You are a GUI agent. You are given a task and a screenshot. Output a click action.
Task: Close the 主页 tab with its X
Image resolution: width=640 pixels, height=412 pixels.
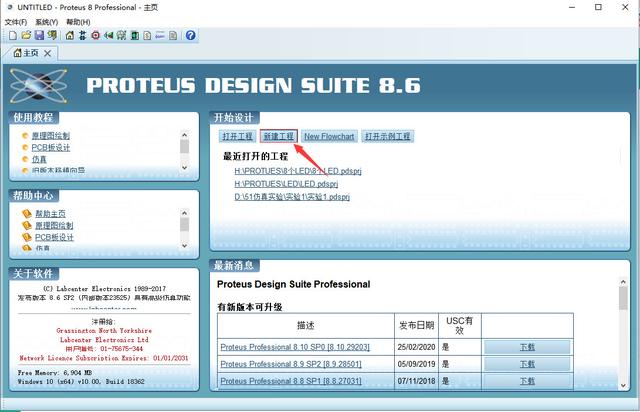(47, 53)
